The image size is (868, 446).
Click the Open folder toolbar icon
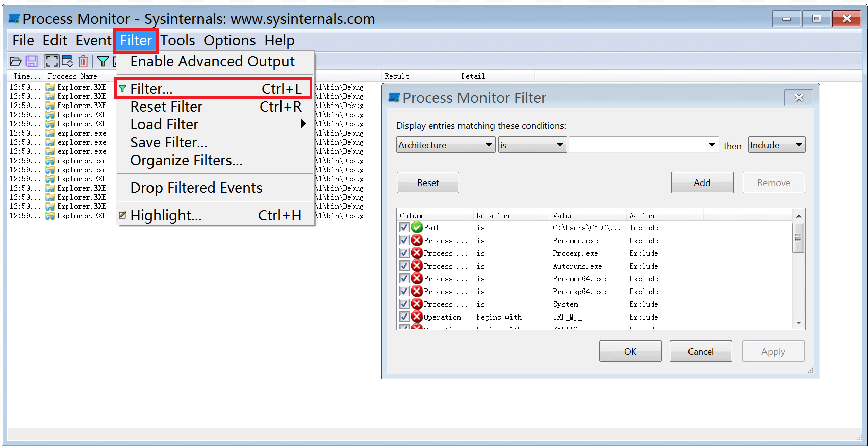click(15, 62)
